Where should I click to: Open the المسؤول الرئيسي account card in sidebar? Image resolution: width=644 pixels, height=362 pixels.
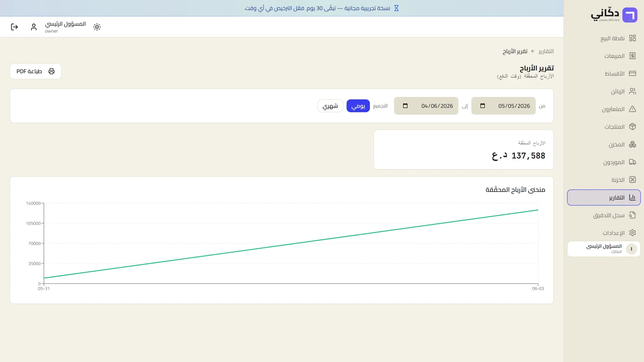coord(604,249)
